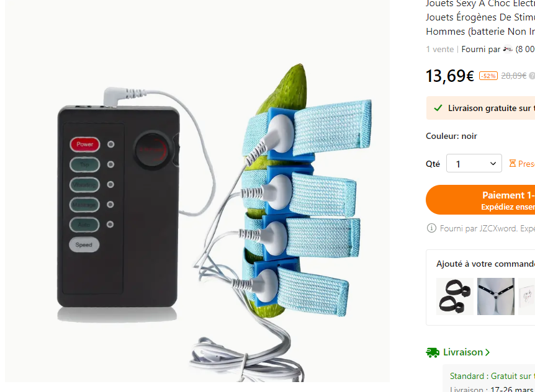Image resolution: width=535 pixels, height=392 pixels.
Task: Click the Livraison heading link
Action: [x=462, y=352]
